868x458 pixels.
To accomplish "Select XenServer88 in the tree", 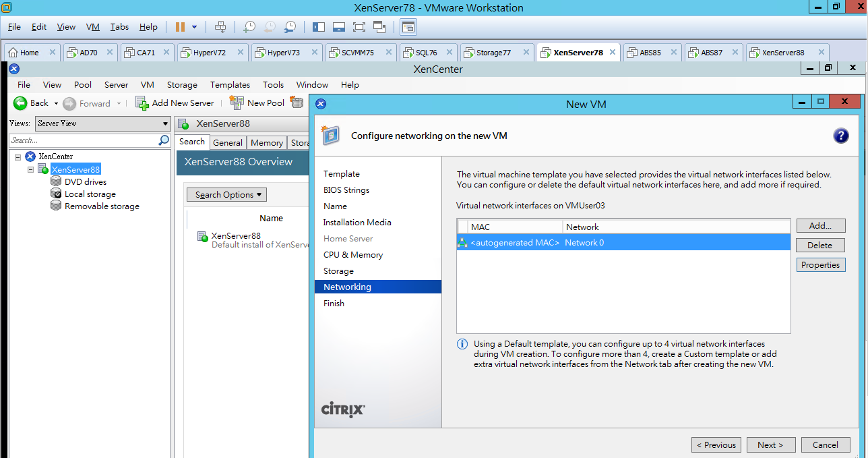I will coord(75,169).
